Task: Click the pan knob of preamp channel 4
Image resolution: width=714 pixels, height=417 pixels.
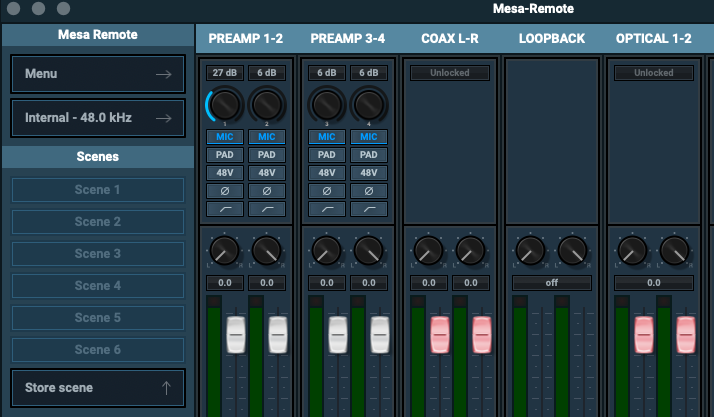Action: tap(368, 250)
